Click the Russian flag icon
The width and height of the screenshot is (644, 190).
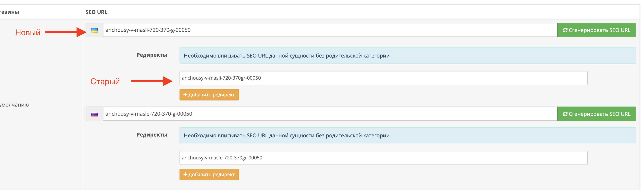tap(95, 114)
